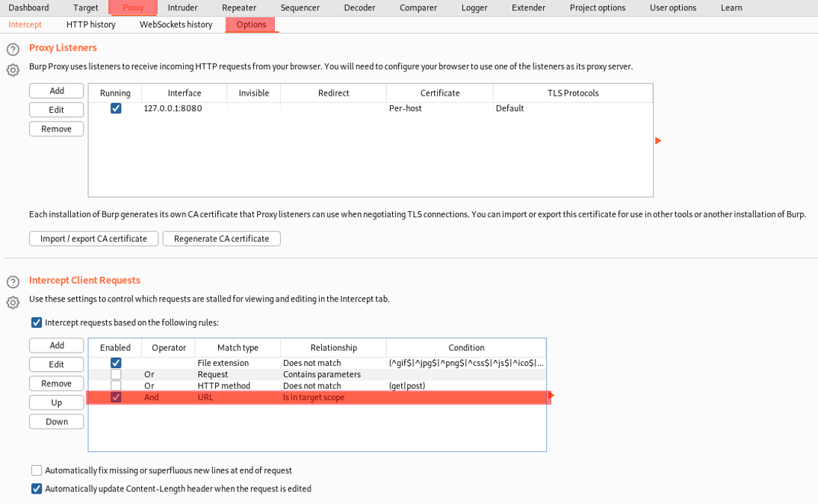Expand intercept rules table with orange arrow

551,396
